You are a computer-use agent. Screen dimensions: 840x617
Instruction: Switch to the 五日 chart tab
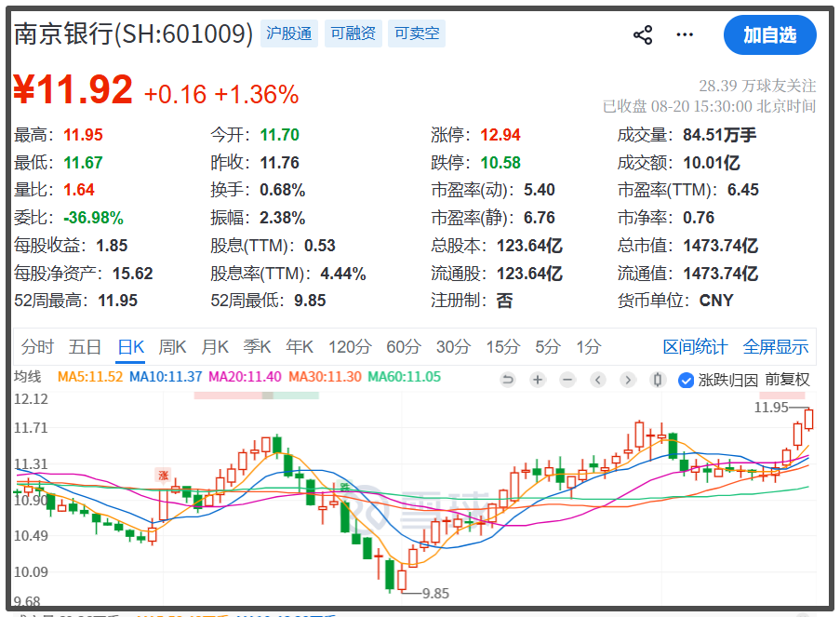tap(85, 347)
